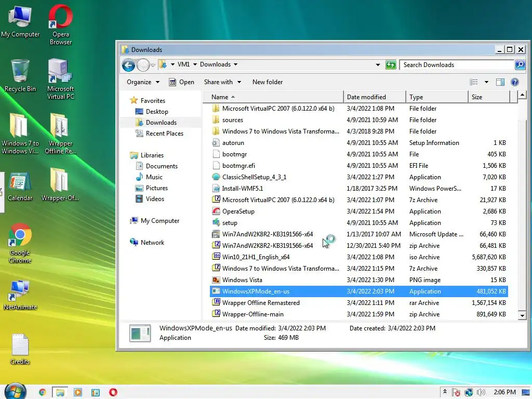Image resolution: width=532 pixels, height=399 pixels.
Task: Open Pictures library in sidebar
Action: pyautogui.click(x=151, y=188)
